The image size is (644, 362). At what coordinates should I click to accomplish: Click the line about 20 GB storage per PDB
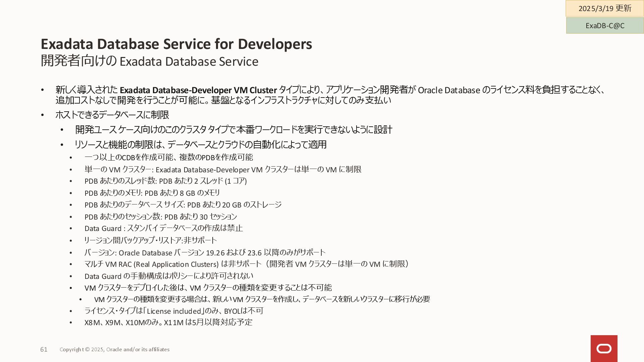[x=183, y=205]
